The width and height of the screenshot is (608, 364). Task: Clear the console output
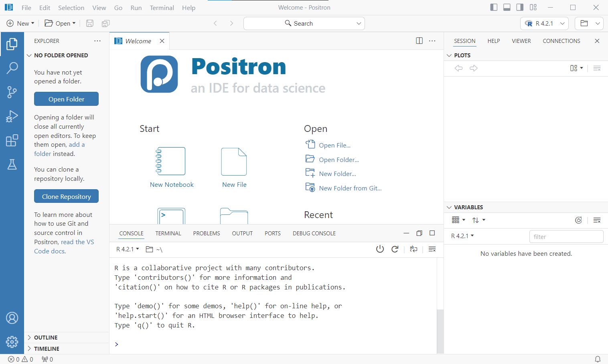coord(432,249)
